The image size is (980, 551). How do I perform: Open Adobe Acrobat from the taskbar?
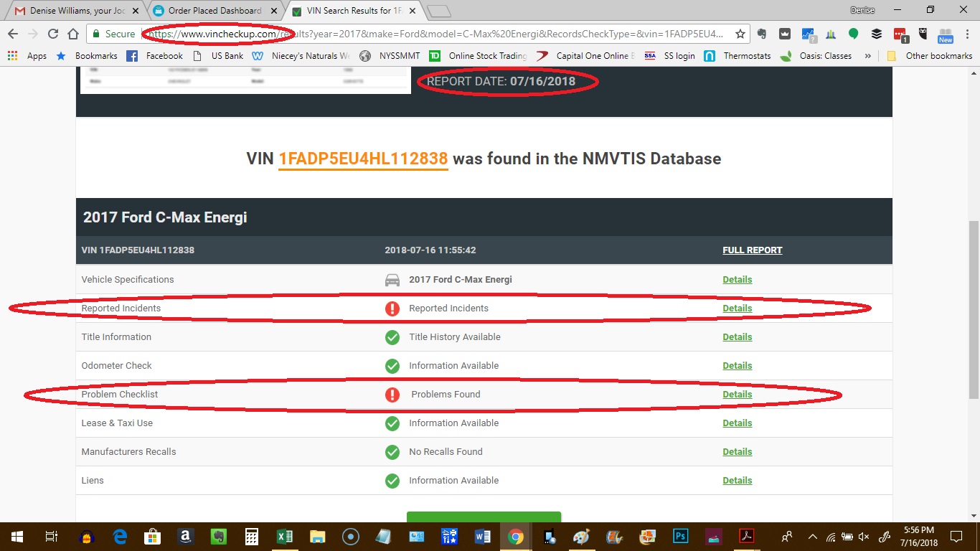point(747,536)
